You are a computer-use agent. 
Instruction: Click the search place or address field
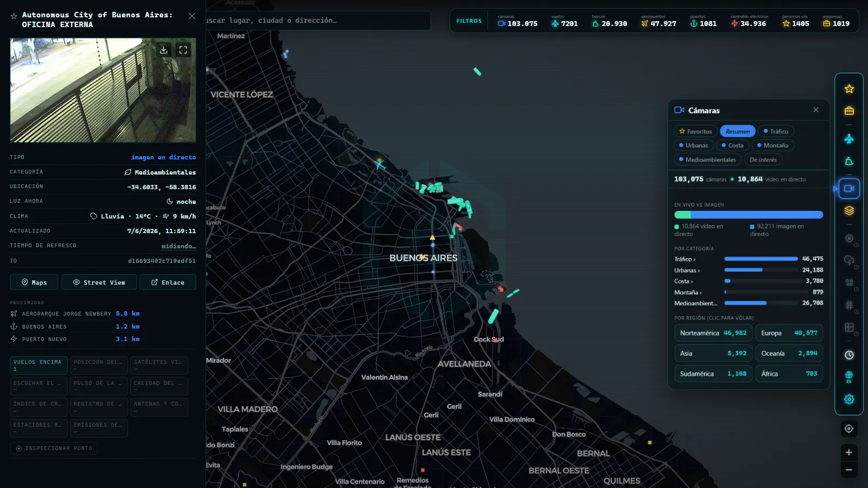click(318, 21)
